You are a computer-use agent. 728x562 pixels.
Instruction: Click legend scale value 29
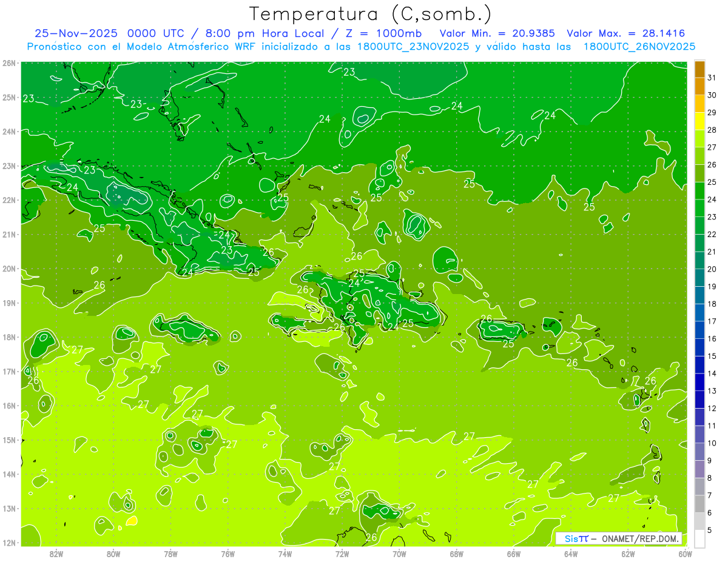tap(712, 113)
